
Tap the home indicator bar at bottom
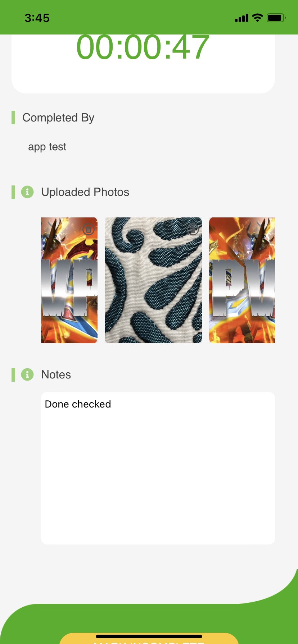pos(149,636)
